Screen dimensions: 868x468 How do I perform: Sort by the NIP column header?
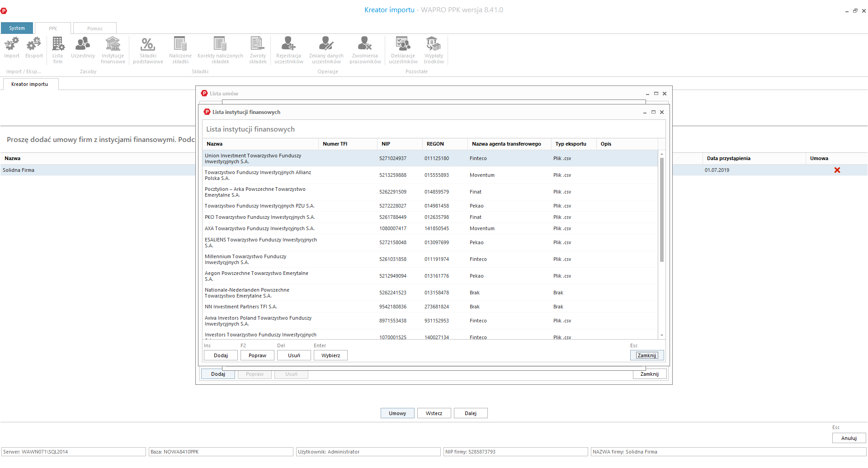386,144
